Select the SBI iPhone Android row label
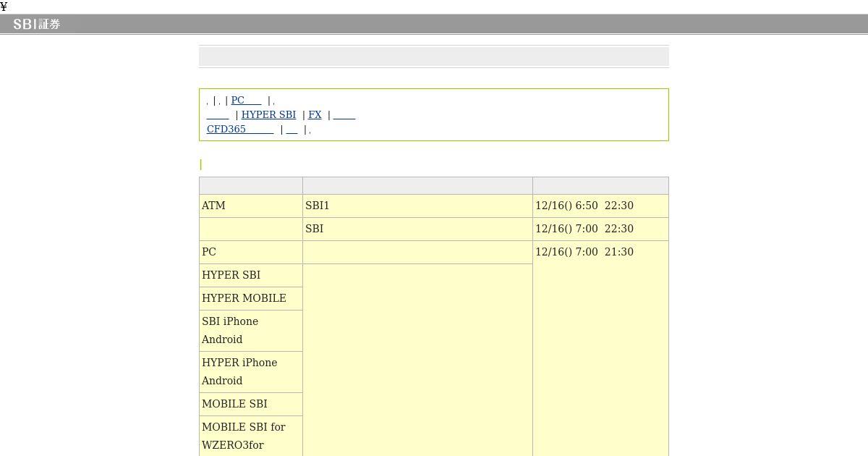The image size is (868, 456). [x=251, y=330]
